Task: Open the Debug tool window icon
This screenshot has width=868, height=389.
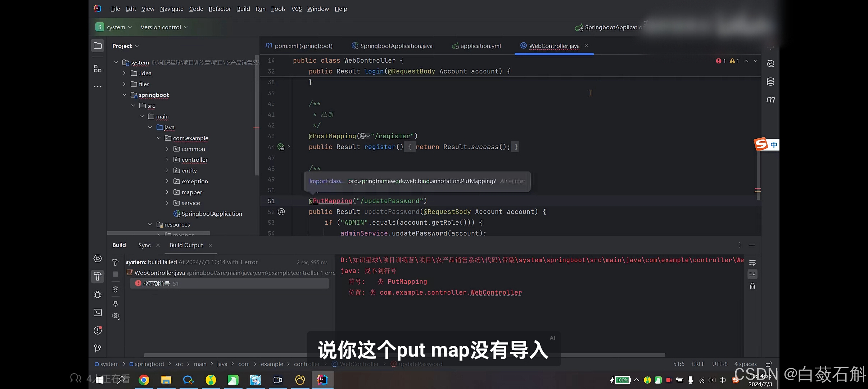Action: (x=98, y=294)
